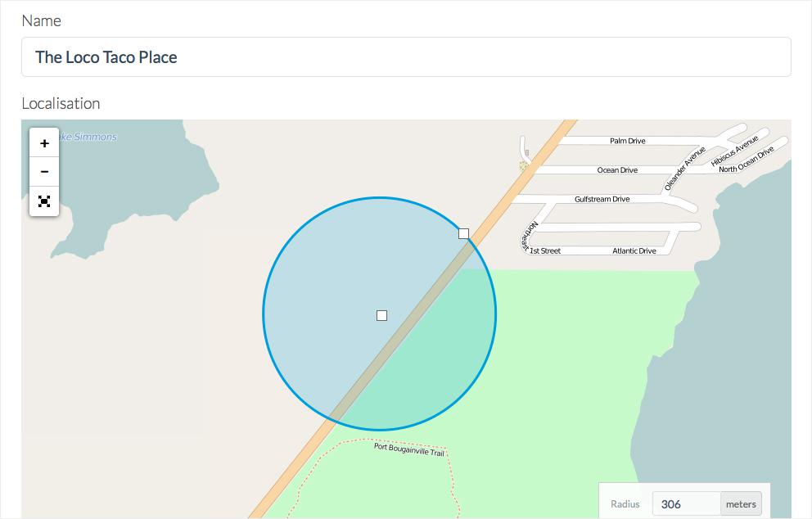This screenshot has height=519, width=812.
Task: Click the Name input field
Action: pyautogui.click(x=406, y=57)
